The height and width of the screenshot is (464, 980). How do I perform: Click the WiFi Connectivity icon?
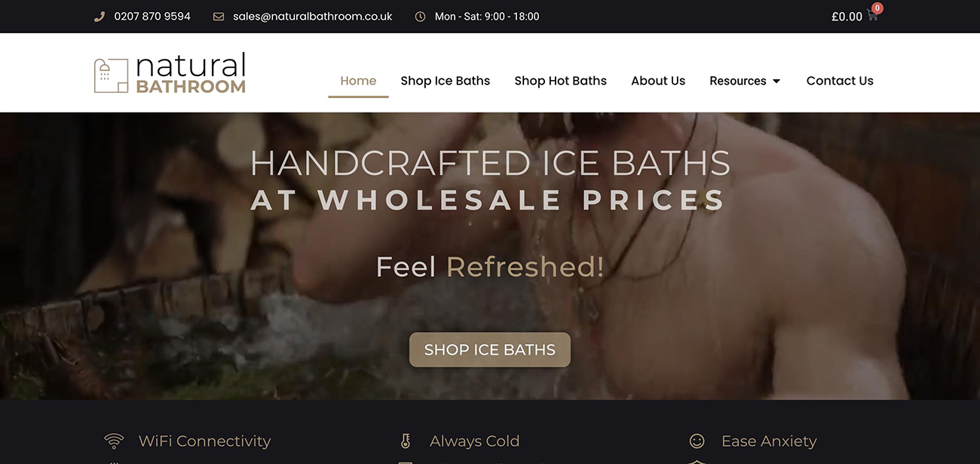click(x=114, y=441)
